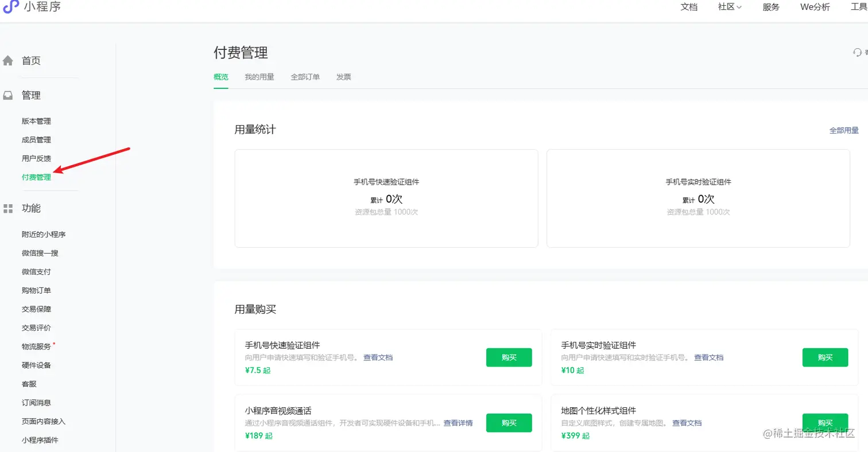Open We分析 in the top navigation

pos(815,7)
